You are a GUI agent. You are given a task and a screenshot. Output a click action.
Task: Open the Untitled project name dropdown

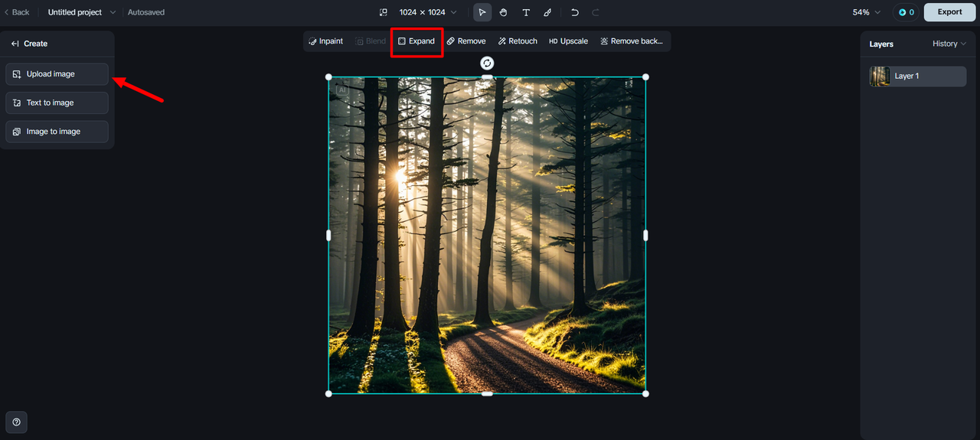pos(82,12)
